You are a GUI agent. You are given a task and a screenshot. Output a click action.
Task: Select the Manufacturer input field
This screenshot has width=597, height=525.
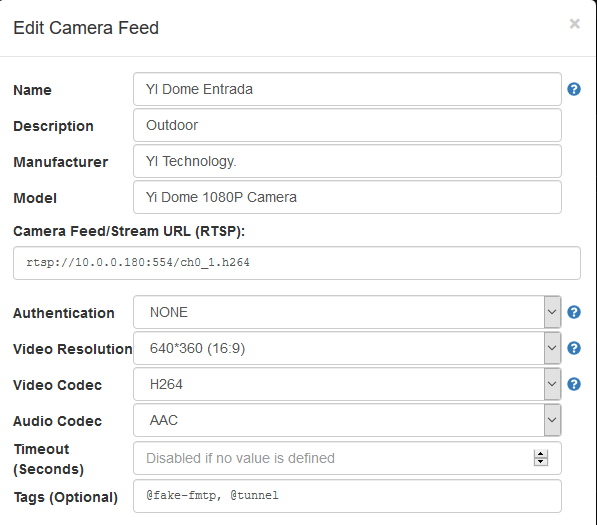click(347, 161)
